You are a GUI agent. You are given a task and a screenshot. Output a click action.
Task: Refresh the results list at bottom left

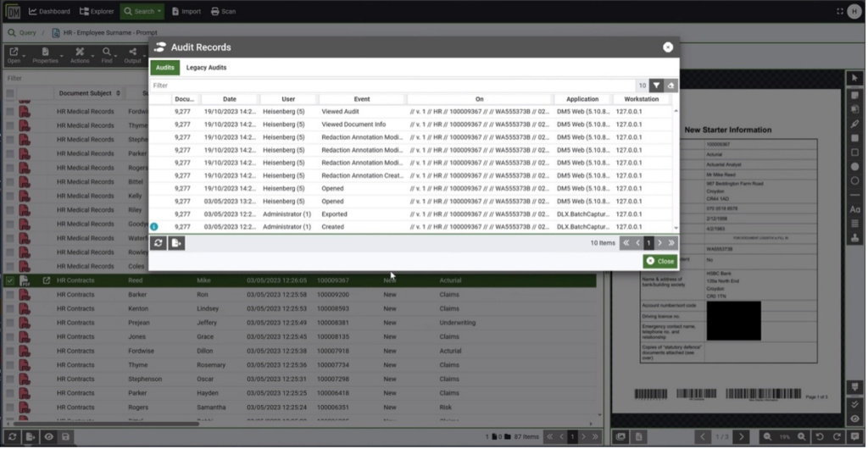point(12,437)
